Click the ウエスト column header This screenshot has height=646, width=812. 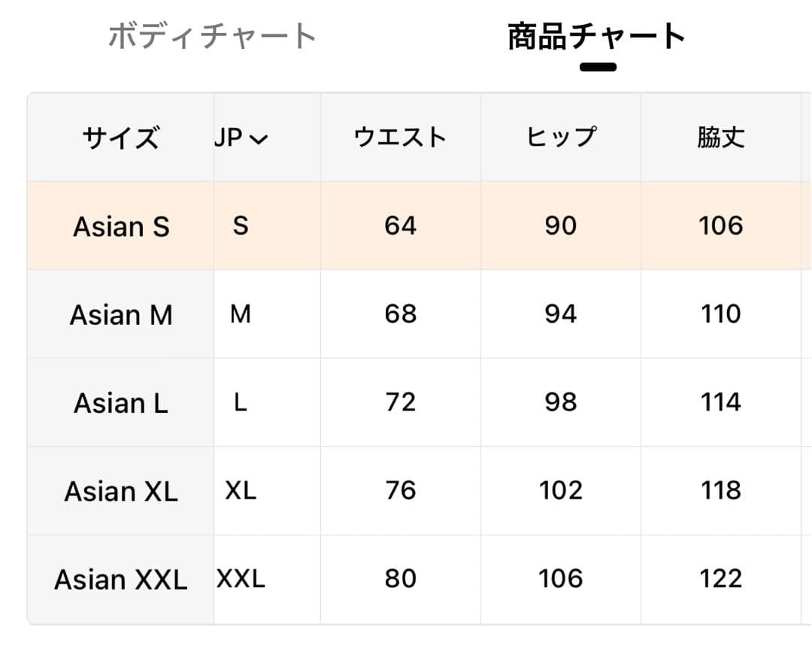point(400,138)
